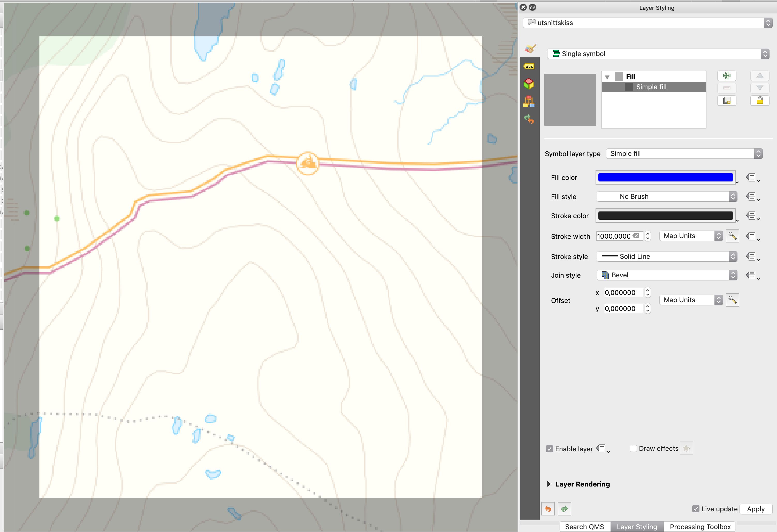This screenshot has width=777, height=532.
Task: Open the Labels tab with abc icon
Action: click(x=530, y=66)
